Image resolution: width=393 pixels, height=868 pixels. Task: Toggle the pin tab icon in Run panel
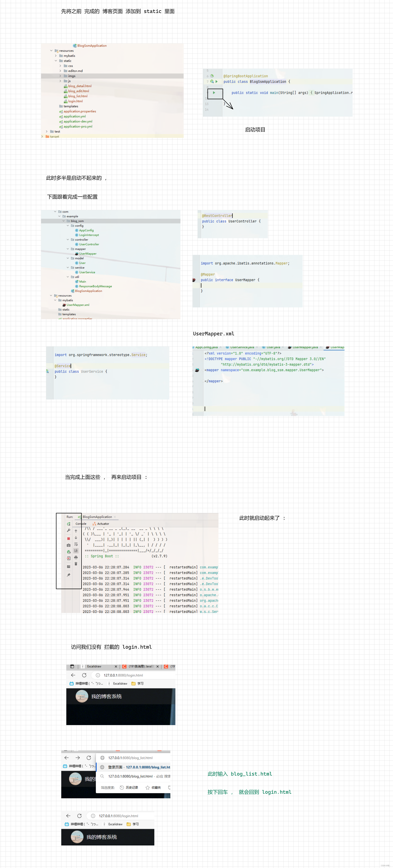[x=69, y=575]
